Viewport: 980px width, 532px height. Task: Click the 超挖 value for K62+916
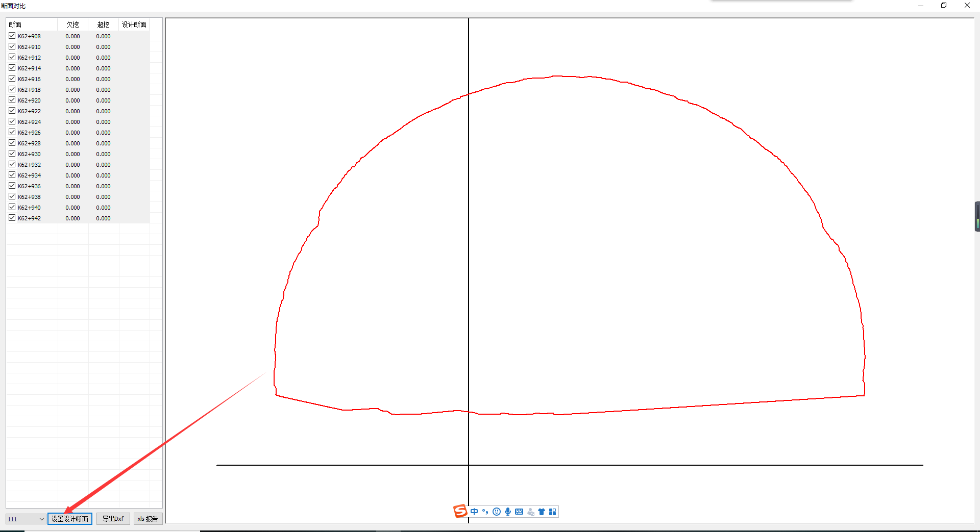coord(103,79)
